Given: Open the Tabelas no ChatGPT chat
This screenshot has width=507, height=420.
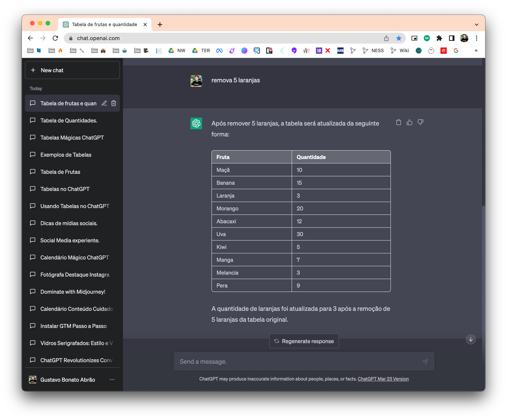Looking at the screenshot, I should coord(72,189).
